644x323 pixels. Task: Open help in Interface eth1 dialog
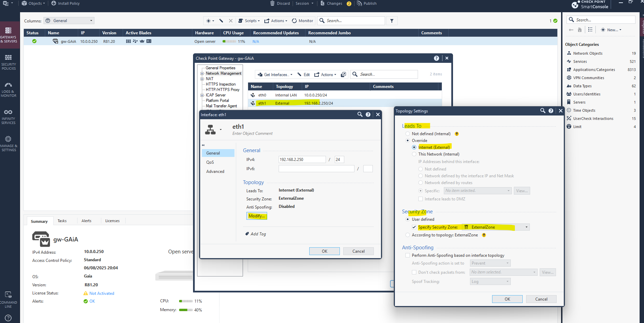pos(368,114)
